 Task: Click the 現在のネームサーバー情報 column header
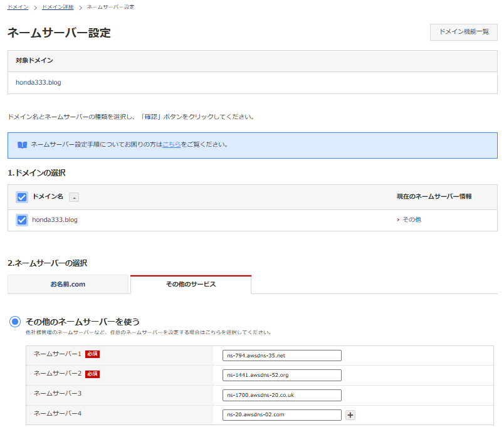pos(434,196)
